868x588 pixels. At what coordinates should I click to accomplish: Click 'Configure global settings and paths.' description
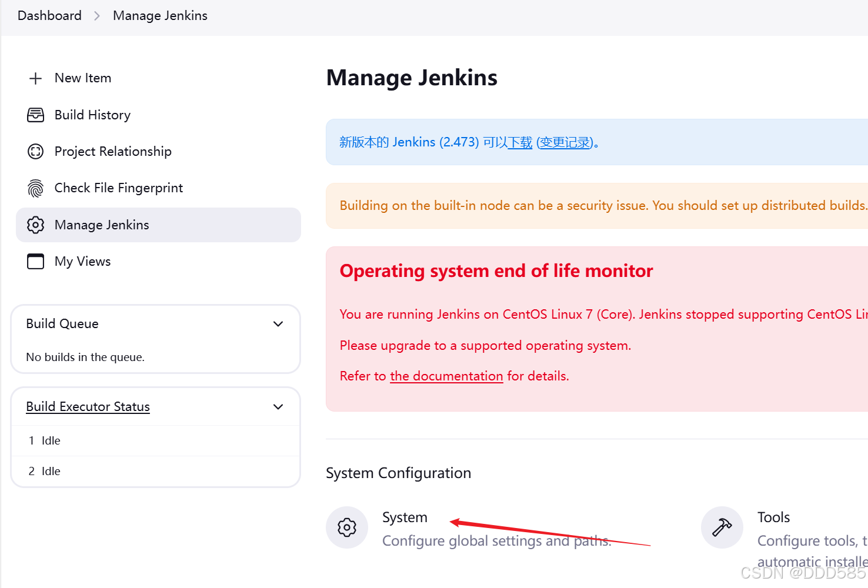tap(497, 541)
